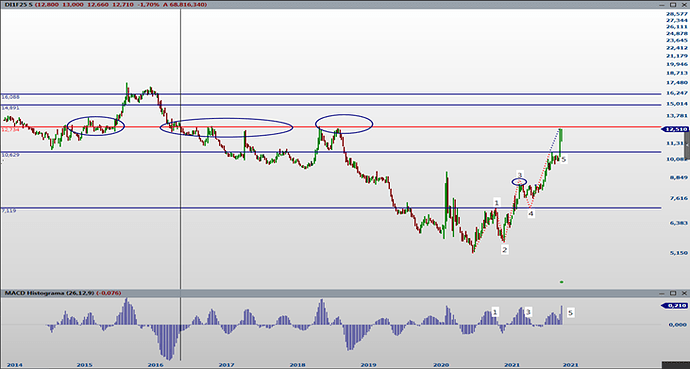This screenshot has height=369, width=690.
Task: Click the 22,412 price axis value
Action: [x=677, y=48]
